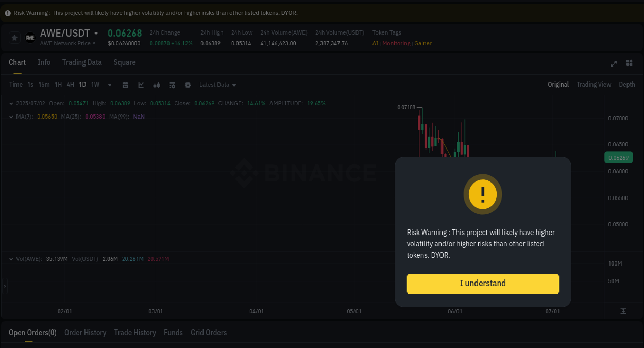644x348 pixels.
Task: Open the indicator settings icon beside the gear
Action: point(172,85)
